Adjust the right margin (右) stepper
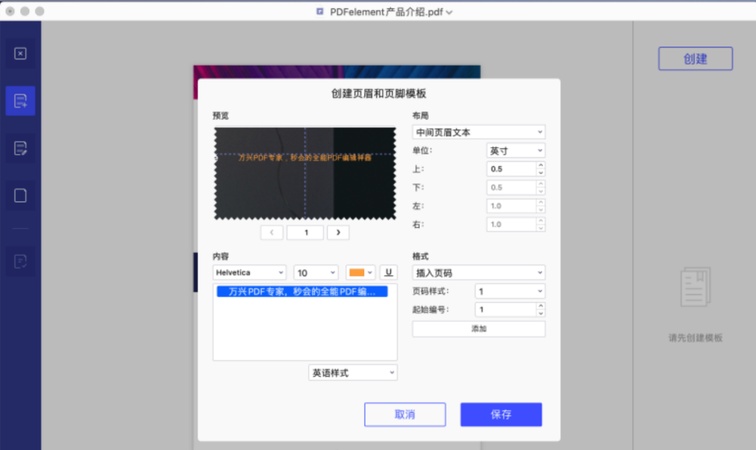The width and height of the screenshot is (756, 450). click(541, 224)
